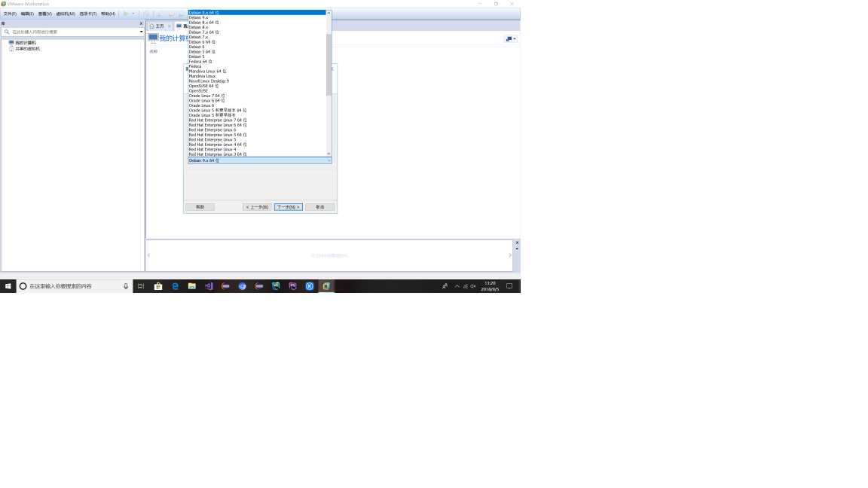The height and width of the screenshot is (488, 868).
Task: Close the bottom thumbnail bar with X
Action: tap(517, 243)
